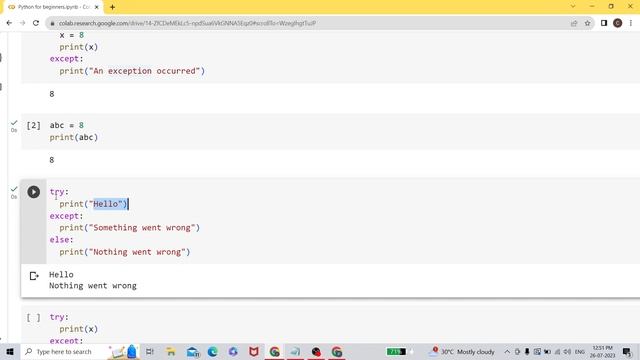The width and height of the screenshot is (640, 360).
Task: Open the tab search chevron
Action: pyautogui.click(x=573, y=7)
